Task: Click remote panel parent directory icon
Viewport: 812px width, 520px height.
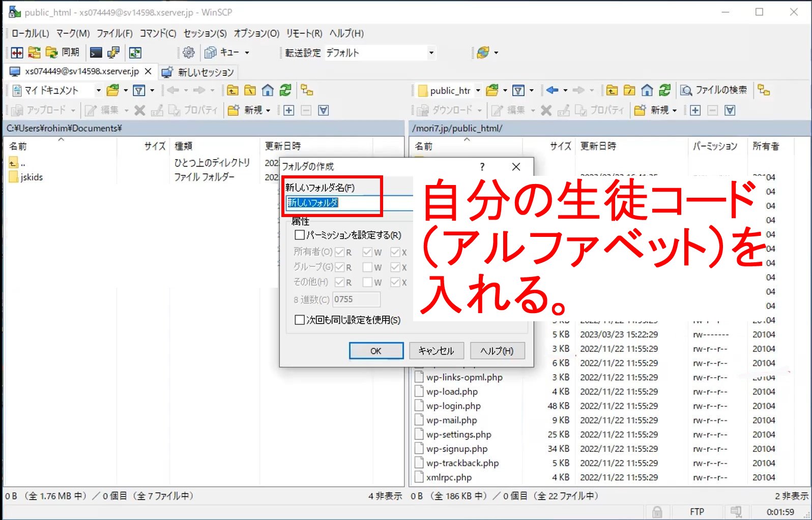Action: pos(612,90)
